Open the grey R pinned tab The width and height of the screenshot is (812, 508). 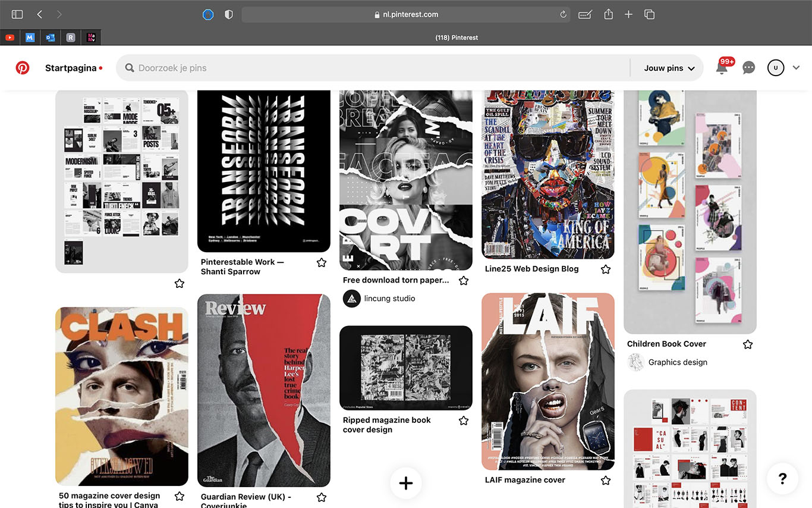(70, 37)
